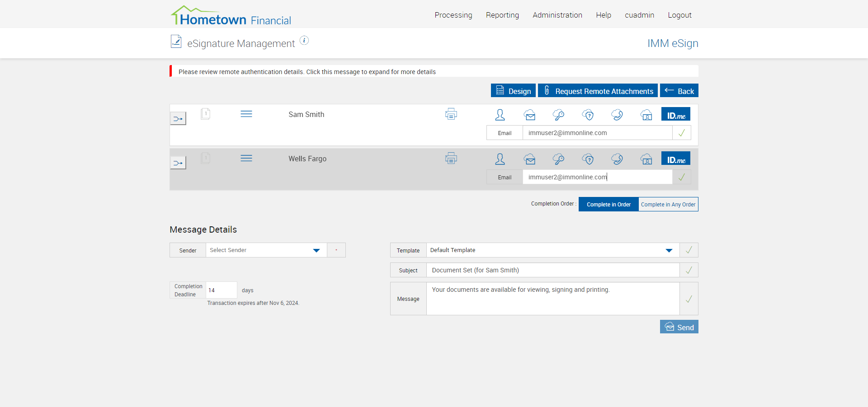868x407 pixels.
Task: Click the signing order arrow toggle for Sam Smith
Action: 178,119
